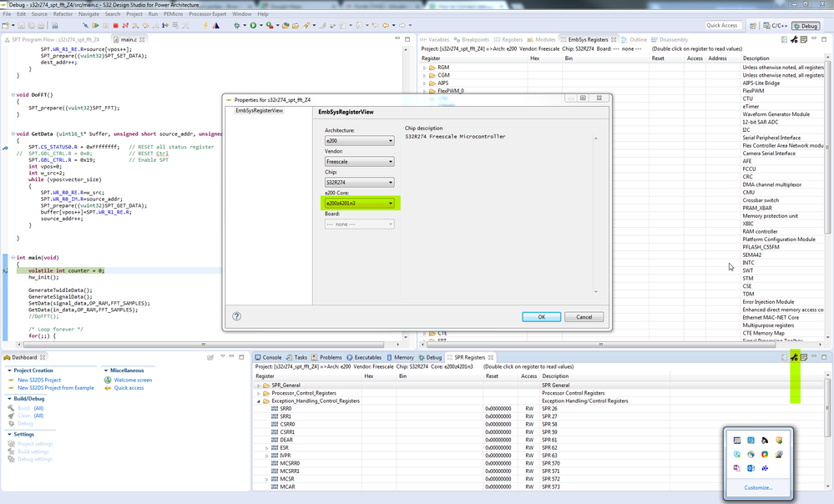Click the yellow lightning PEmicro flash icon
834x504 pixels.
pyautogui.click(x=205, y=26)
